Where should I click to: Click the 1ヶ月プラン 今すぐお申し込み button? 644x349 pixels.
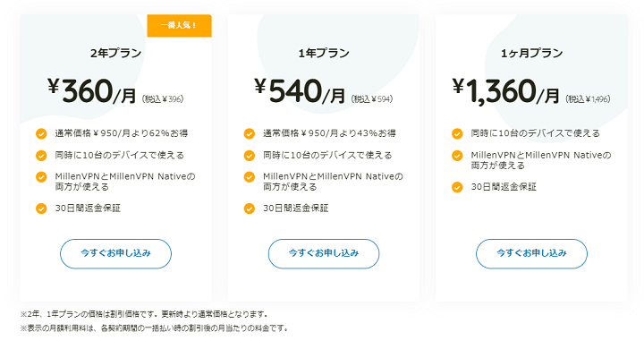pyautogui.click(x=531, y=253)
